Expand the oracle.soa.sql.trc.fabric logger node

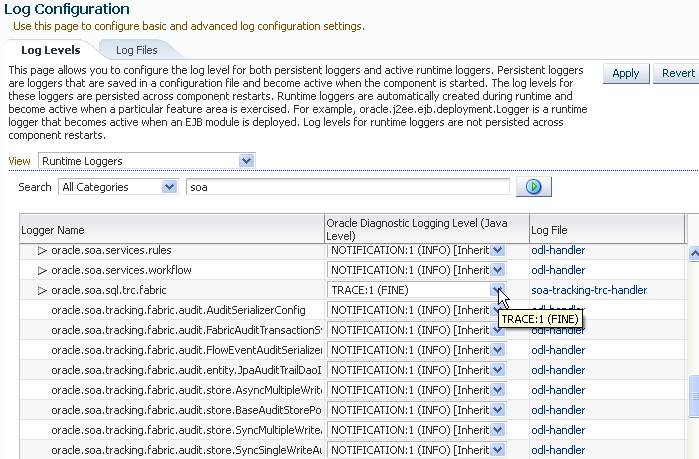[42, 291]
